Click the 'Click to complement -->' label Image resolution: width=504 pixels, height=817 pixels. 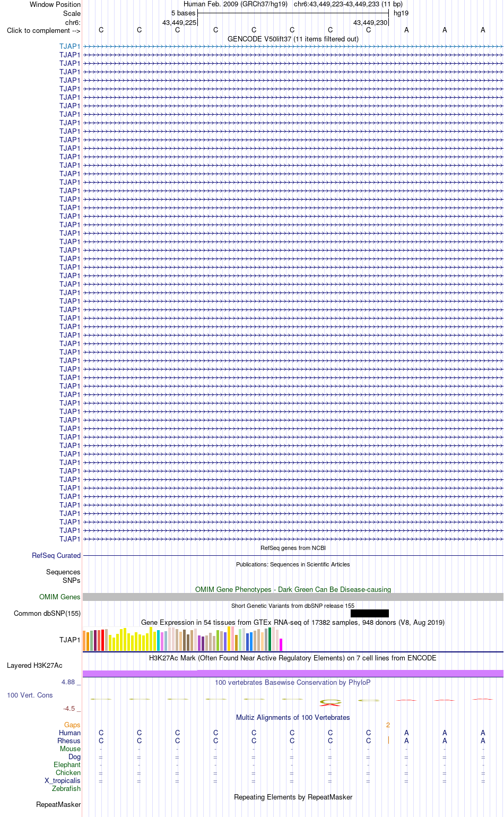pos(44,30)
